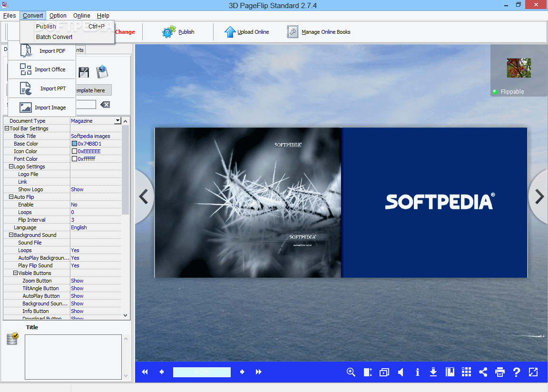Image resolution: width=548 pixels, height=392 pixels.
Task: Click the Title description text box
Action: tap(73, 357)
